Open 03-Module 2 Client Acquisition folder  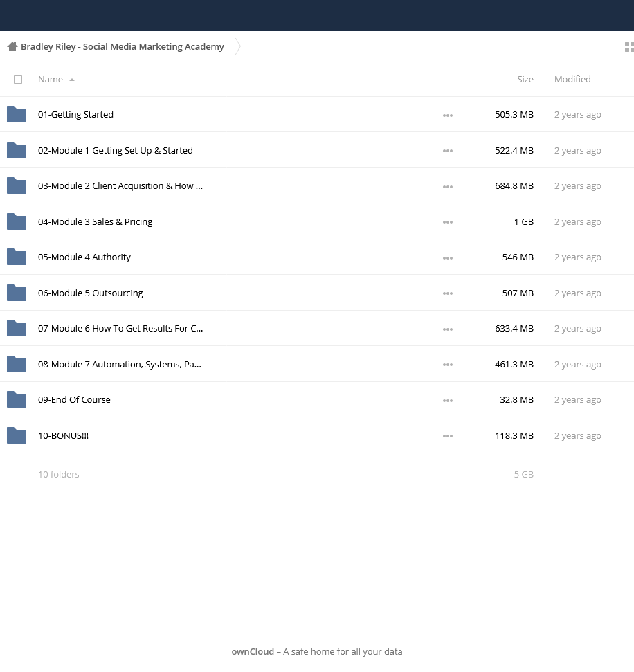(x=120, y=185)
